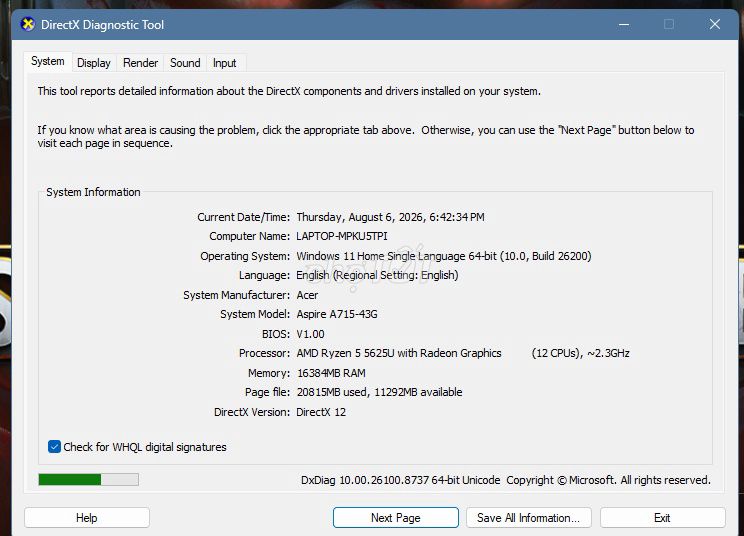This screenshot has height=536, width=744.
Task: Click system model Aspire A715-43G
Action: point(337,314)
